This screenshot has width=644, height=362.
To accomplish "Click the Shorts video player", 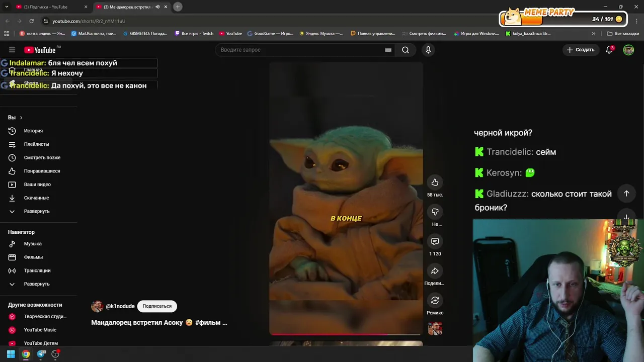I will pos(346,199).
